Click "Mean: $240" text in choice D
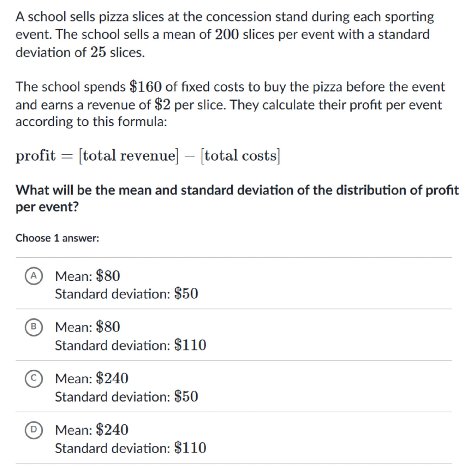Screen dimensions: 476x472 coord(92,430)
